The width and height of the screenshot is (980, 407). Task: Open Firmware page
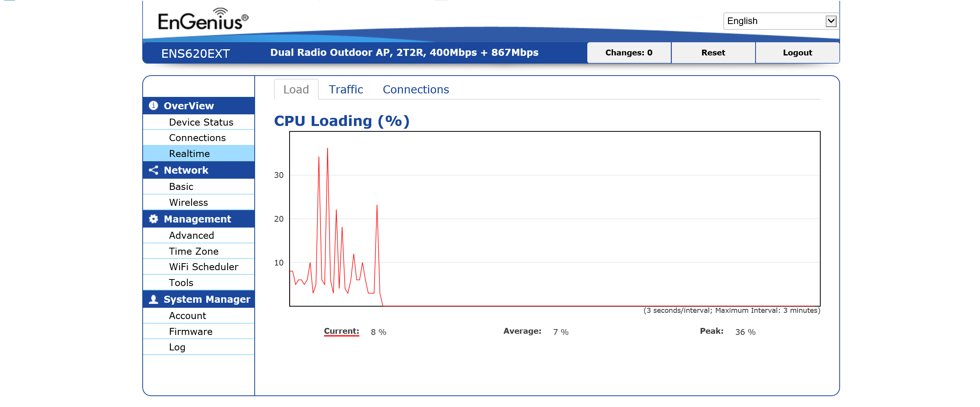click(x=199, y=331)
